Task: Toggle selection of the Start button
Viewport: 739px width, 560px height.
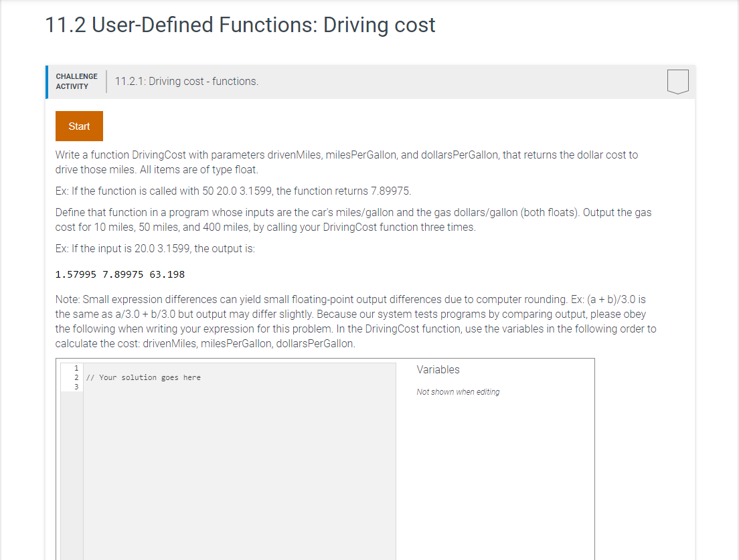Action: click(79, 126)
